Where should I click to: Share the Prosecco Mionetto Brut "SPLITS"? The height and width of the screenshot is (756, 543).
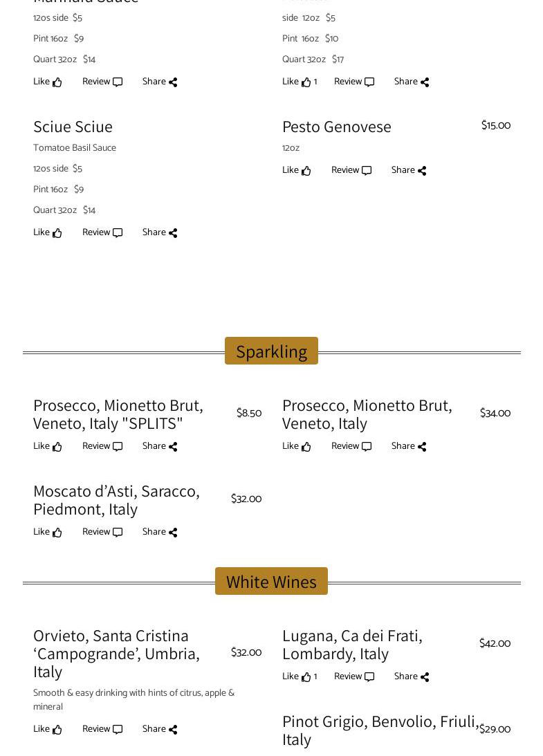pyautogui.click(x=160, y=447)
